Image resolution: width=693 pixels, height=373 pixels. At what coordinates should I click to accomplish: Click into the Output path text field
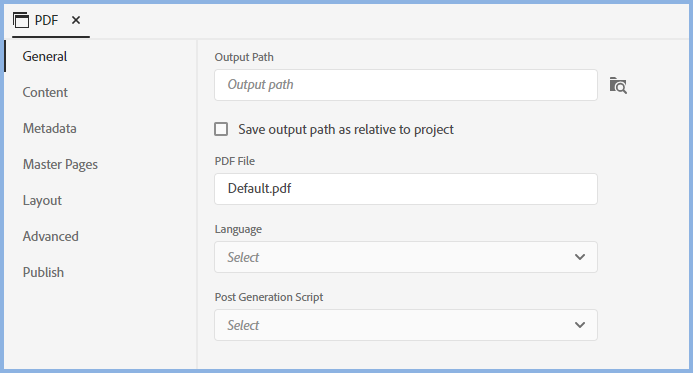coord(406,85)
